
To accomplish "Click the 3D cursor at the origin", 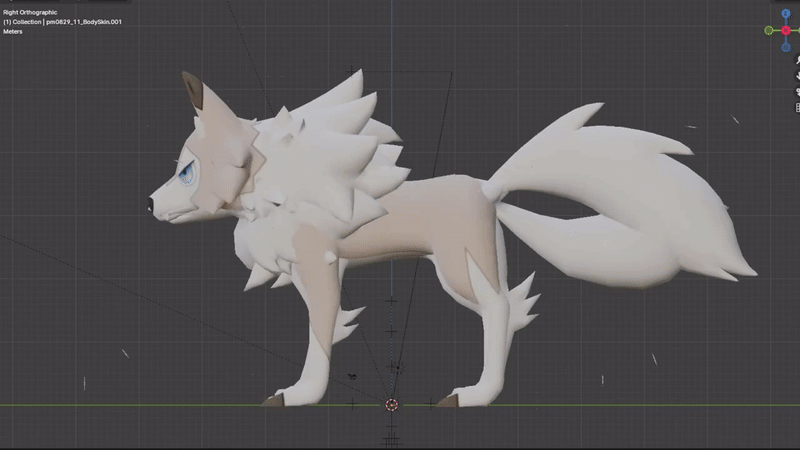I will [391, 405].
